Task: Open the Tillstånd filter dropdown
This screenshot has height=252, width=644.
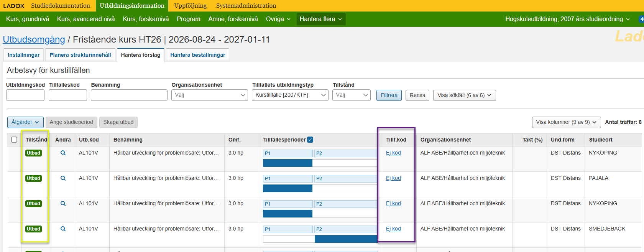Action: click(352, 95)
